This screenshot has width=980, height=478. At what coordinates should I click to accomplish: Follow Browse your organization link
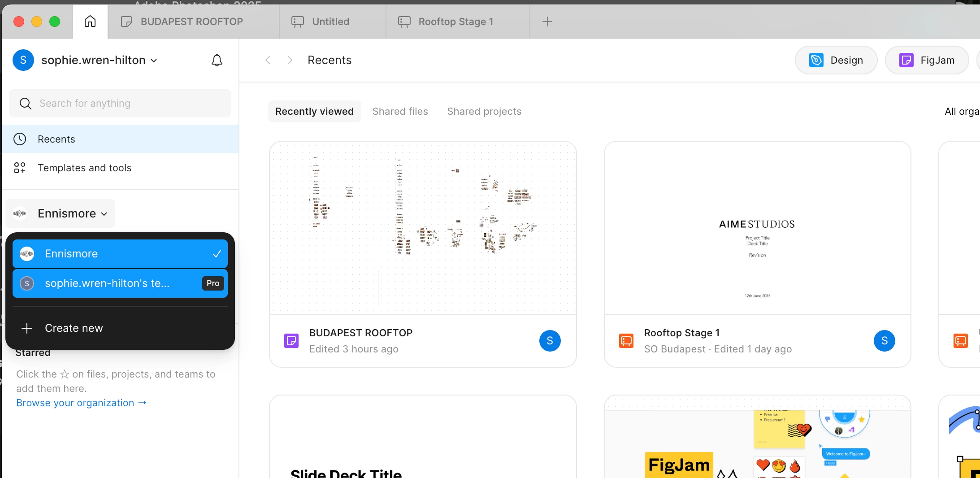pos(81,403)
